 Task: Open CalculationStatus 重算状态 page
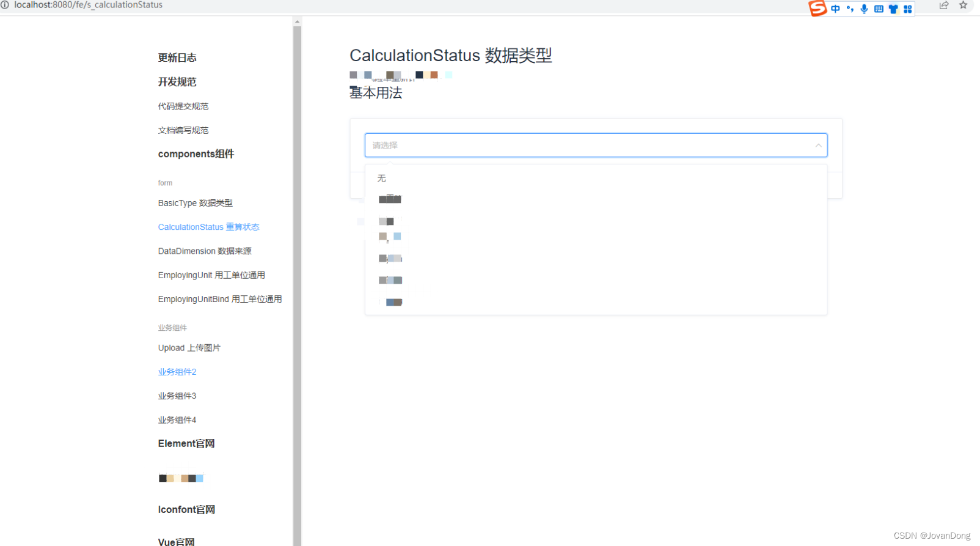point(209,227)
